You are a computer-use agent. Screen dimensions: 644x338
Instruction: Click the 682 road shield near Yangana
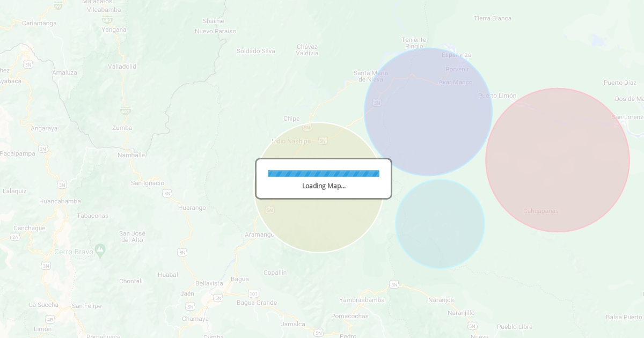(107, 20)
